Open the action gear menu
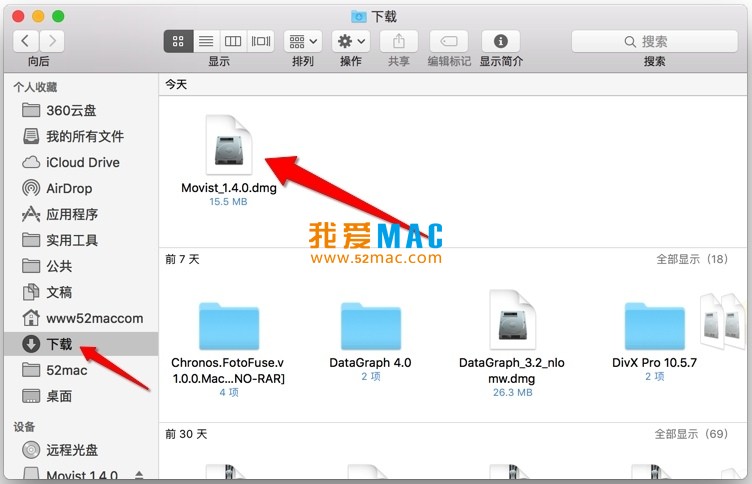The image size is (752, 484). point(350,41)
